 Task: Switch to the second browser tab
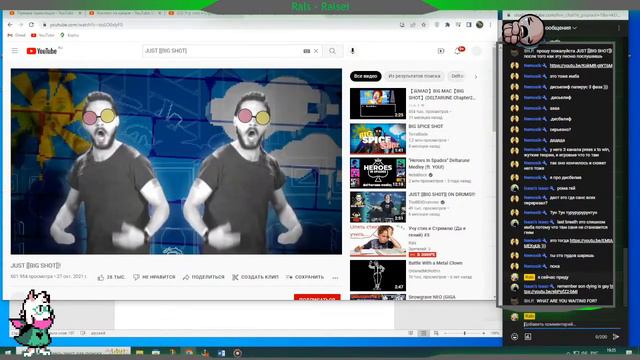pos(124,13)
